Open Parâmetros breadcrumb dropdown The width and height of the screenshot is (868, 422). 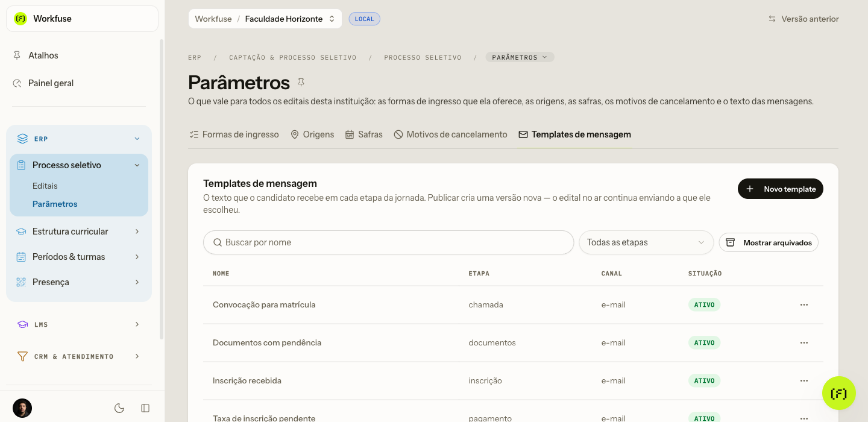point(520,57)
